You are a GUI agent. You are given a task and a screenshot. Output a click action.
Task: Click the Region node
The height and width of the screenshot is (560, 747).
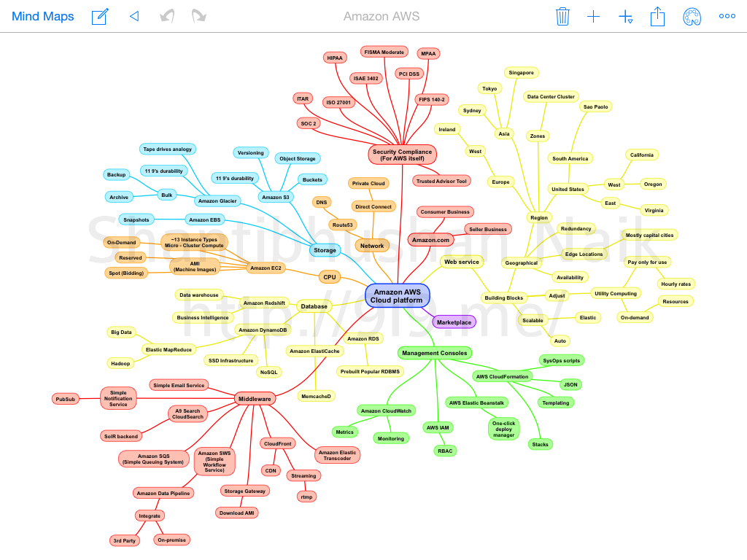[x=539, y=217]
